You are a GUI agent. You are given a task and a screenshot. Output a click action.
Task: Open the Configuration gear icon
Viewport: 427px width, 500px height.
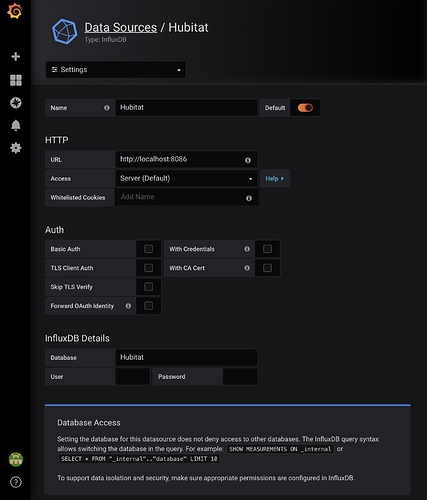pyautogui.click(x=16, y=148)
